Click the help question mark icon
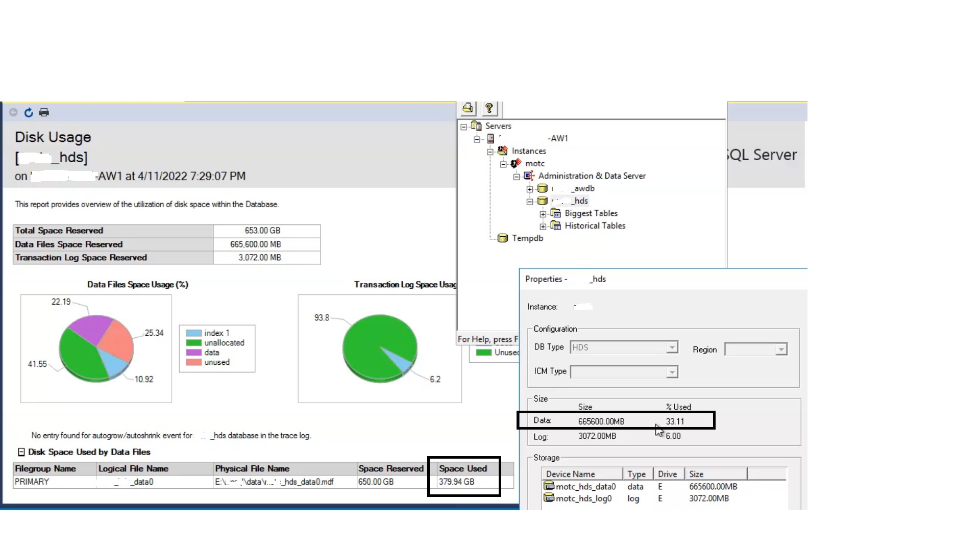980x551 pixels. (x=489, y=109)
